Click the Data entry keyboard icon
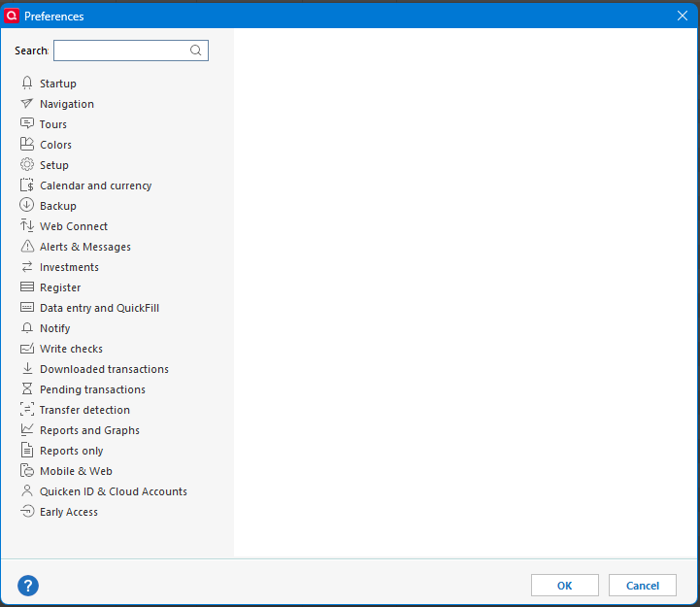This screenshot has height=607, width=700. pyautogui.click(x=27, y=307)
